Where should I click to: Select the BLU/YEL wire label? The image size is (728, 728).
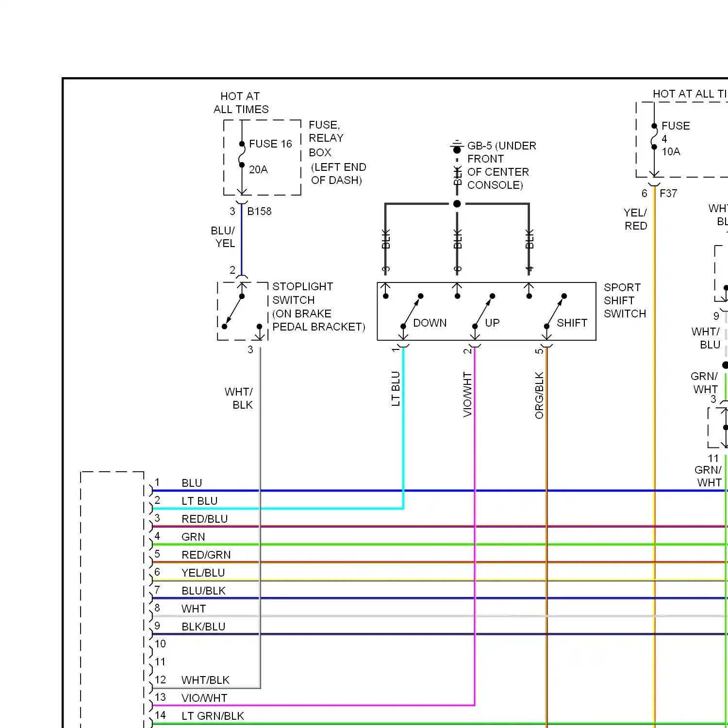click(223, 237)
